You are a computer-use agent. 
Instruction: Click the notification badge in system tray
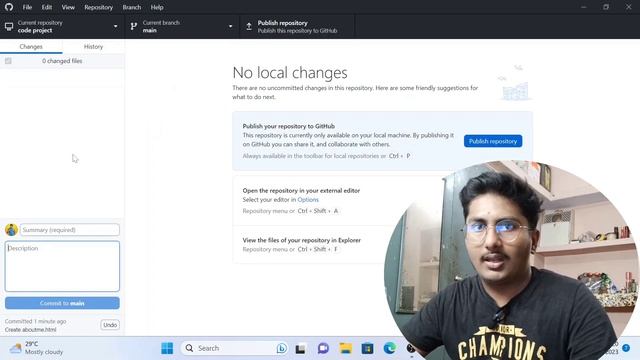[626, 348]
